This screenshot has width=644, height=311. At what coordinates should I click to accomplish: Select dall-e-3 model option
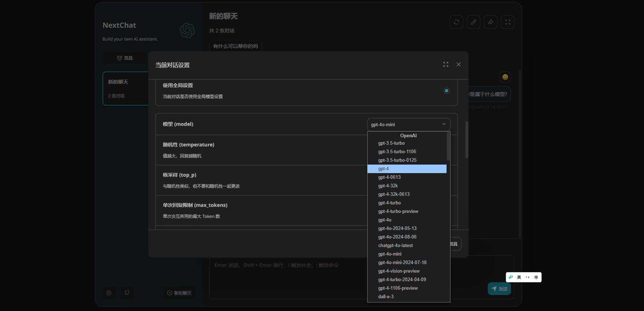(x=407, y=297)
